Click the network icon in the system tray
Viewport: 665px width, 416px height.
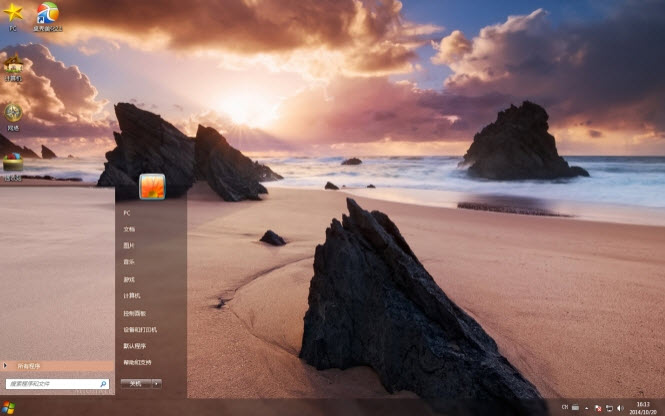point(609,408)
